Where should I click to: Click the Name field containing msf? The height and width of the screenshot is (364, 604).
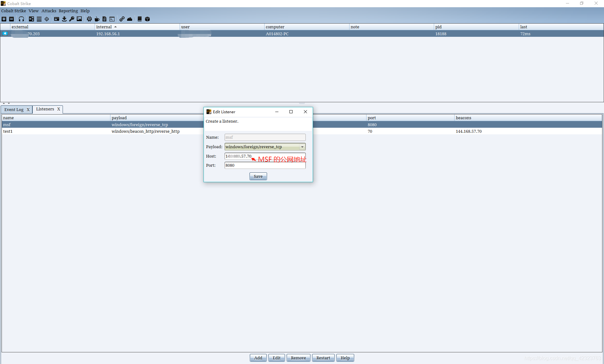(265, 137)
